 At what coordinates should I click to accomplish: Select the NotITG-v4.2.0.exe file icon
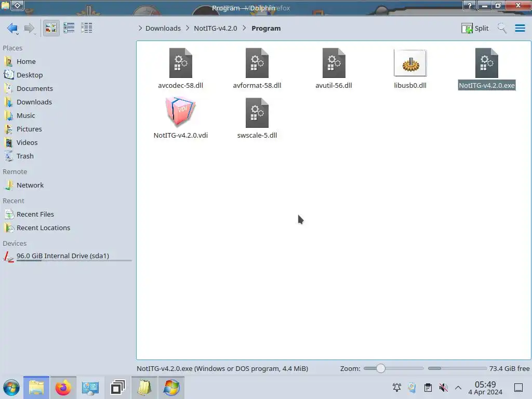(486, 63)
